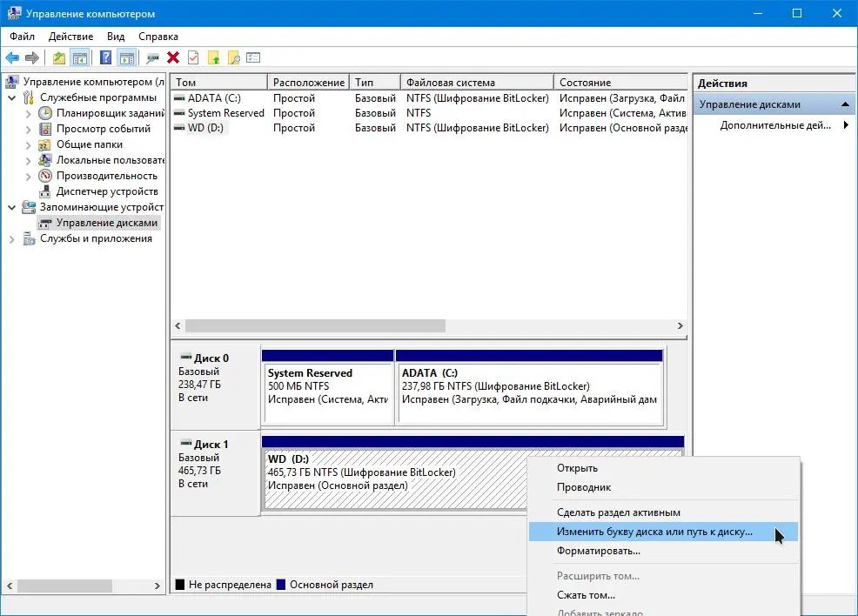Click the folder with magnifier toolbar icon

click(x=234, y=57)
